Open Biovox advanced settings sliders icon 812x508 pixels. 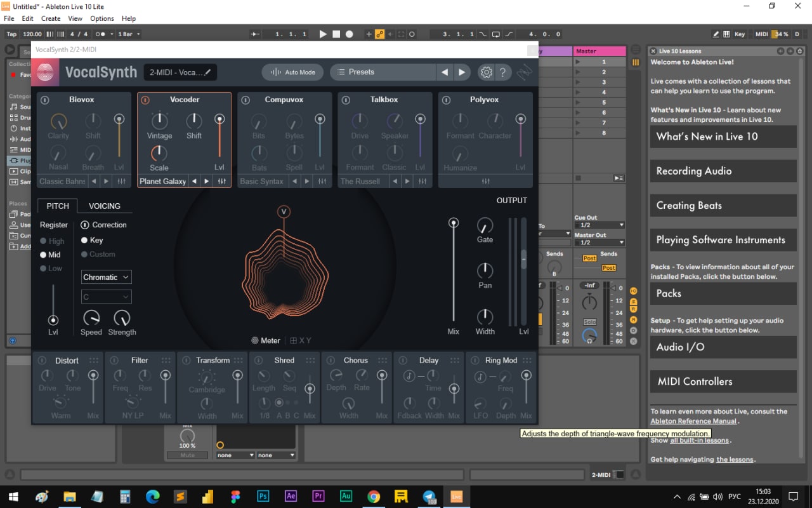(x=121, y=181)
